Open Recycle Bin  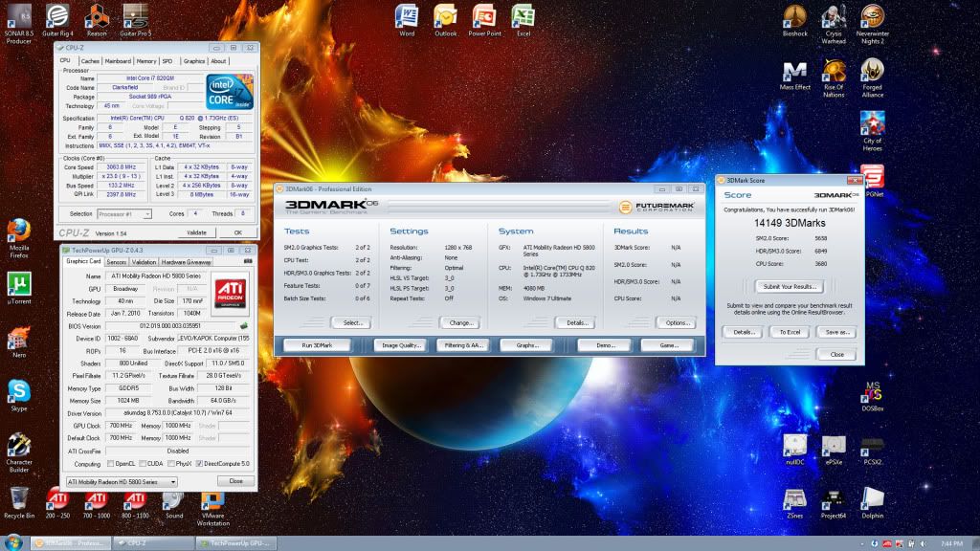coord(19,502)
